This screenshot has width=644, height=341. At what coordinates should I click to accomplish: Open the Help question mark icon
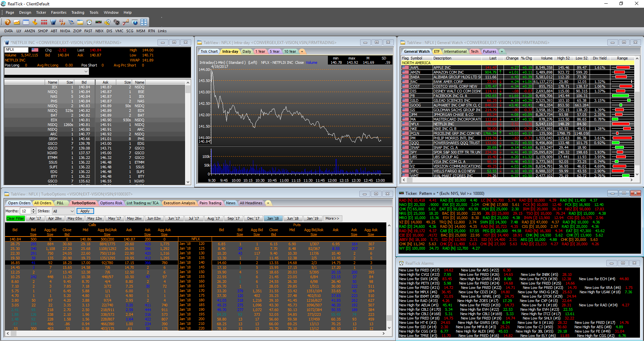click(8, 22)
